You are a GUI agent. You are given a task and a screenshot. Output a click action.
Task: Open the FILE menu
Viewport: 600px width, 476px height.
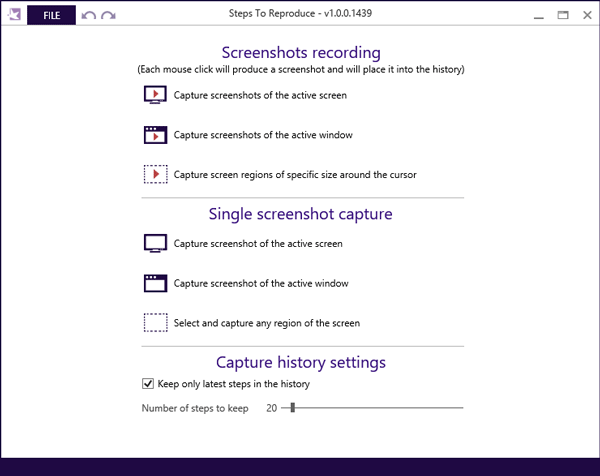point(51,15)
